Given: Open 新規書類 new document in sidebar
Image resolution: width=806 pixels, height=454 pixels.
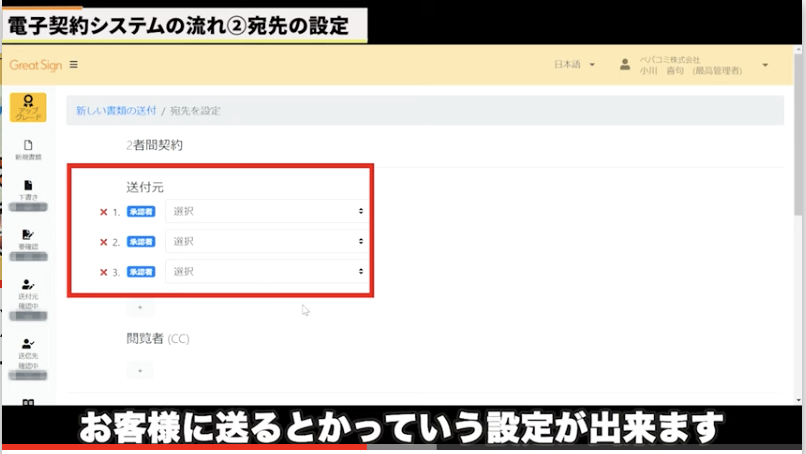Looking at the screenshot, I should (28, 150).
